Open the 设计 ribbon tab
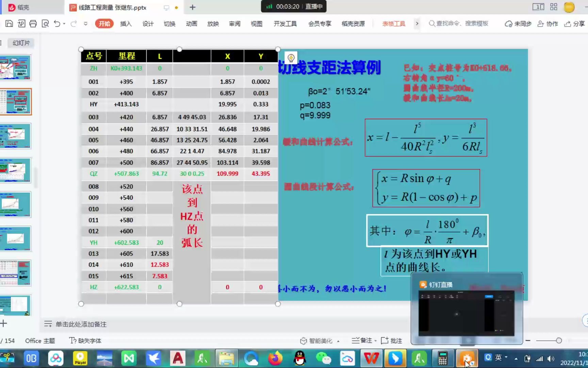 click(148, 24)
